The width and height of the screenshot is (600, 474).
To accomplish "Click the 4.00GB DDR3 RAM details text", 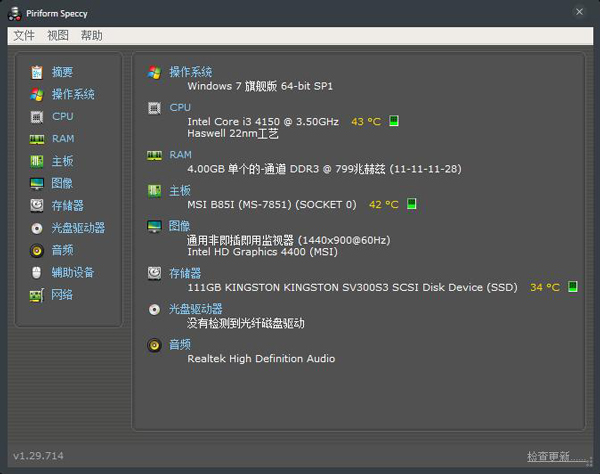I will (x=324, y=169).
